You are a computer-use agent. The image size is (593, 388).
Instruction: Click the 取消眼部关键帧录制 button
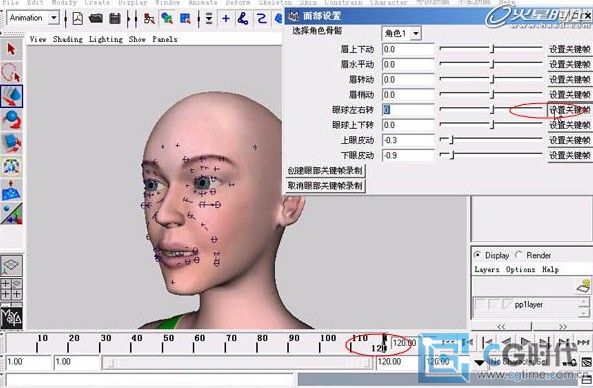[x=325, y=186]
